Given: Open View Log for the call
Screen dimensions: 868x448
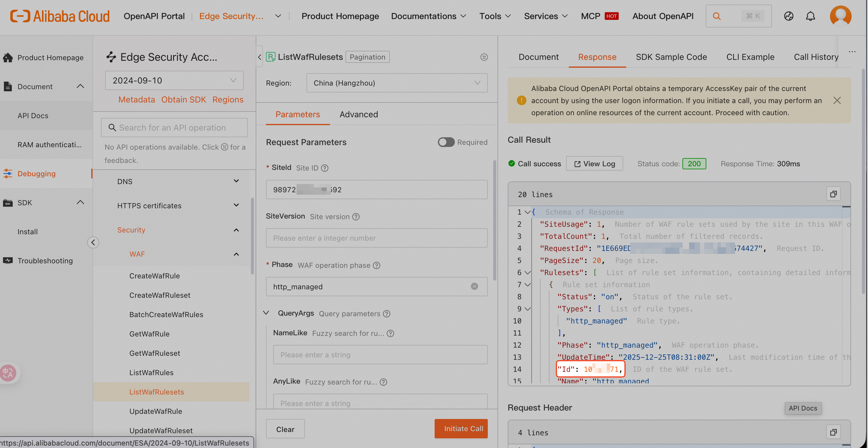Looking at the screenshot, I should point(594,164).
